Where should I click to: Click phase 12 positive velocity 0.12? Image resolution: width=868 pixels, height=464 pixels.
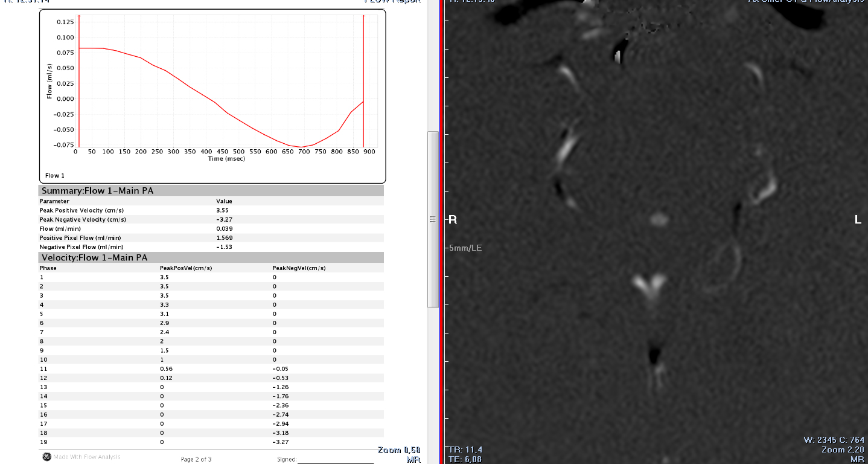tap(166, 378)
